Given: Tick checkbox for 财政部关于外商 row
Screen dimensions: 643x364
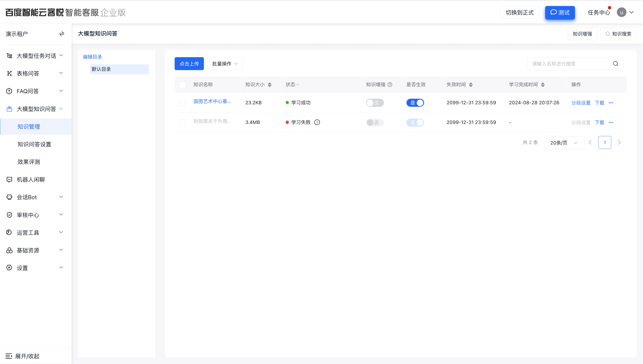Looking at the screenshot, I should pyautogui.click(x=182, y=123).
